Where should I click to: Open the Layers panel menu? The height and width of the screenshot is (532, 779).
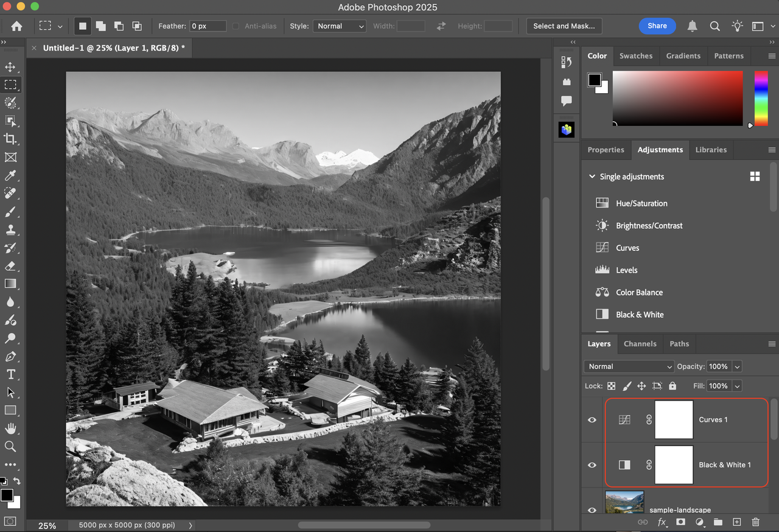point(772,344)
